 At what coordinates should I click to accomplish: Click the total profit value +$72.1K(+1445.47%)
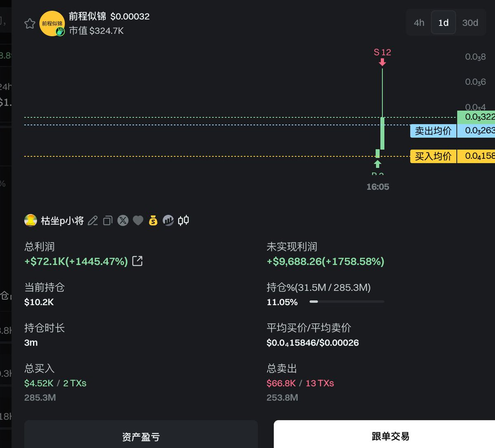pos(76,261)
